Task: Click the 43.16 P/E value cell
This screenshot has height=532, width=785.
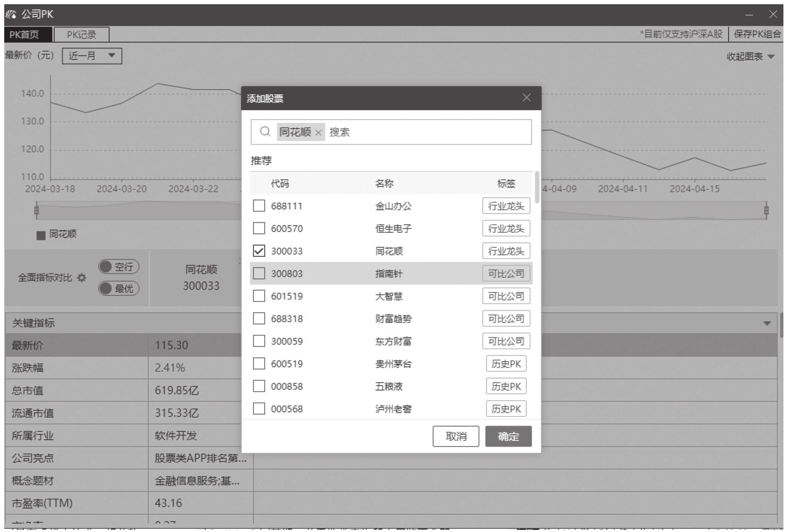Action: pyautogui.click(x=200, y=503)
